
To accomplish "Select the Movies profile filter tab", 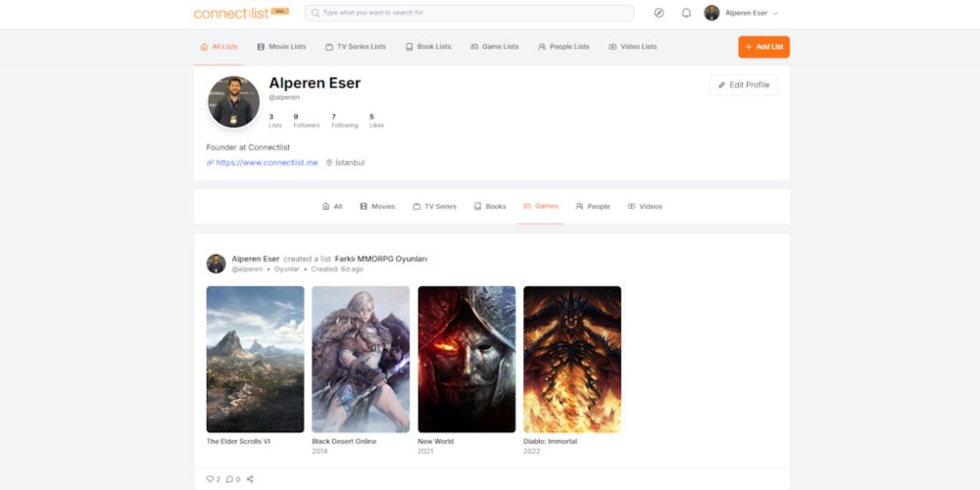I will tap(377, 206).
